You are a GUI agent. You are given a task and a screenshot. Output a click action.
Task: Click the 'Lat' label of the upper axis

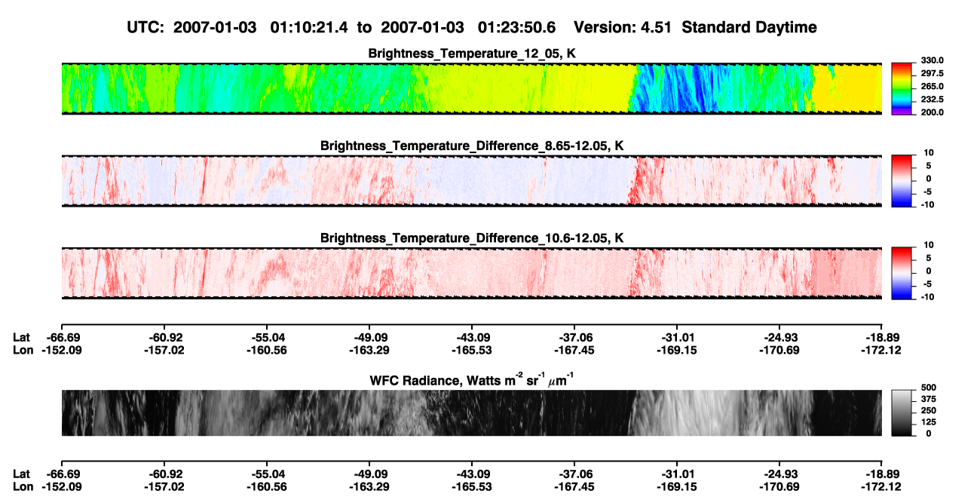(x=22, y=338)
